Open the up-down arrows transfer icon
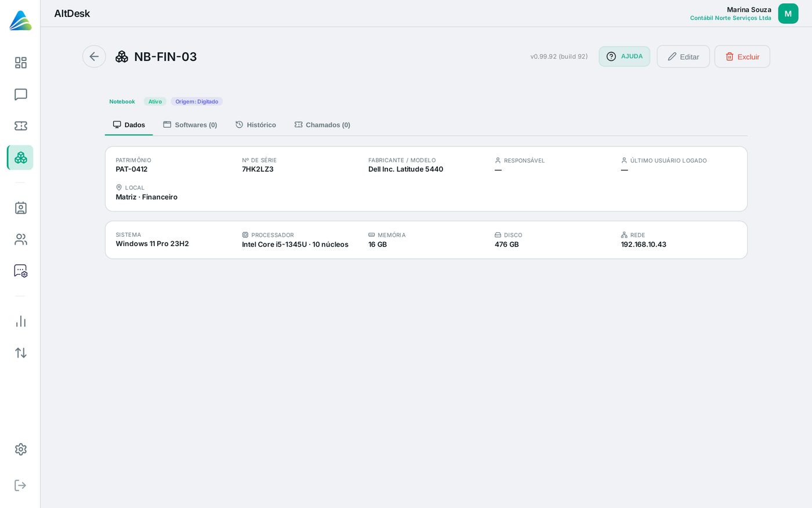The height and width of the screenshot is (508, 812). tap(21, 353)
